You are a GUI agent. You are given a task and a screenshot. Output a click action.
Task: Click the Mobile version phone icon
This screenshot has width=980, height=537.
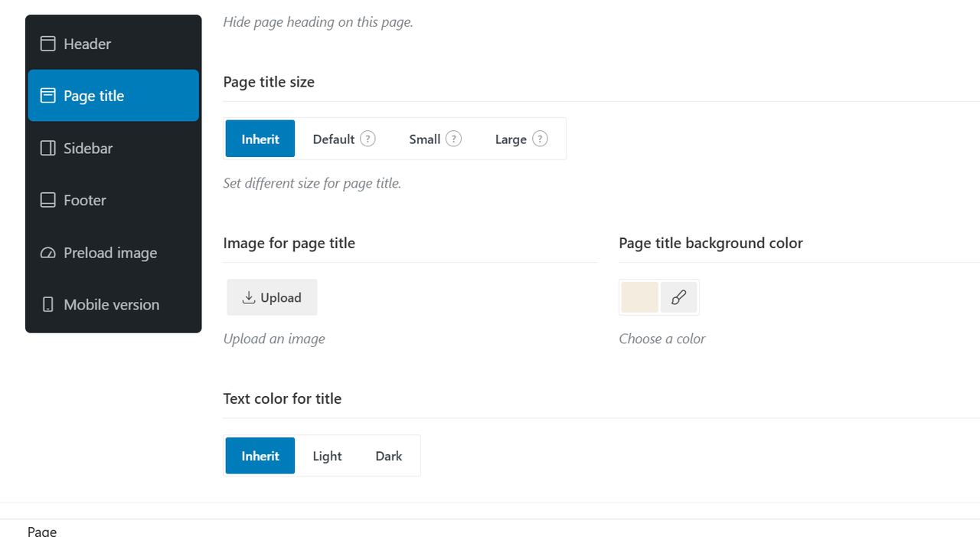point(47,304)
